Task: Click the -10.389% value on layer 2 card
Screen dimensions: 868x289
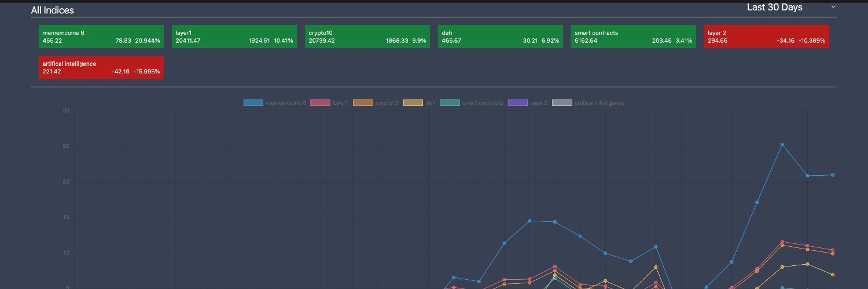Action: click(812, 41)
